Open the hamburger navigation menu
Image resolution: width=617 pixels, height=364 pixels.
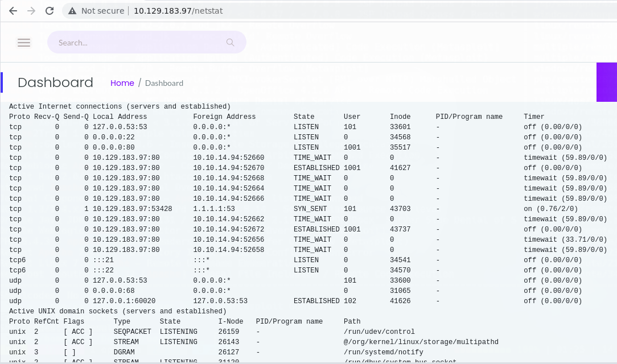[x=24, y=42]
